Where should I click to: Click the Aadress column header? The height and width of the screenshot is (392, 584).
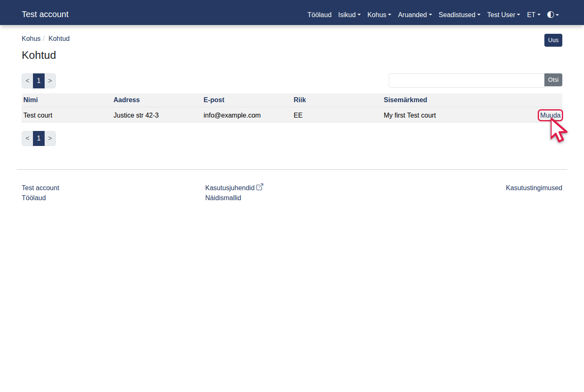(x=126, y=100)
